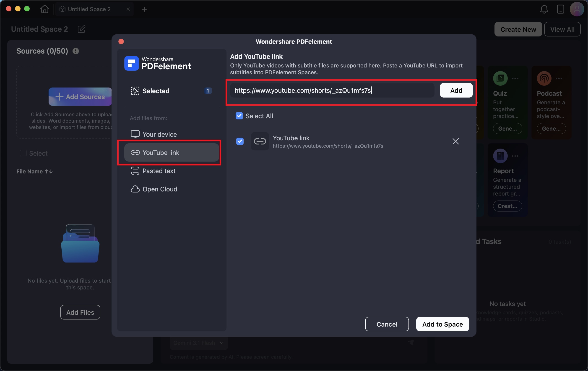588x371 pixels.
Task: Open Report card more options
Action: 515,156
